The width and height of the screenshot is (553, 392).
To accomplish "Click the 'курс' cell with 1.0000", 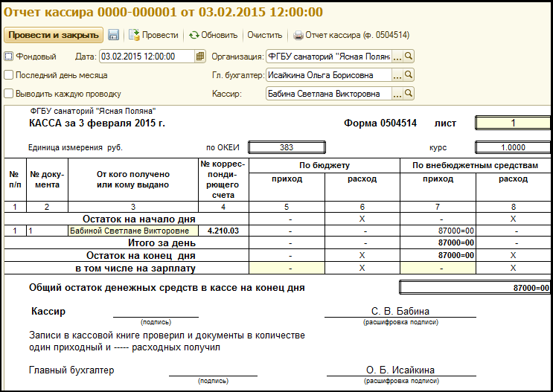I will (x=513, y=147).
